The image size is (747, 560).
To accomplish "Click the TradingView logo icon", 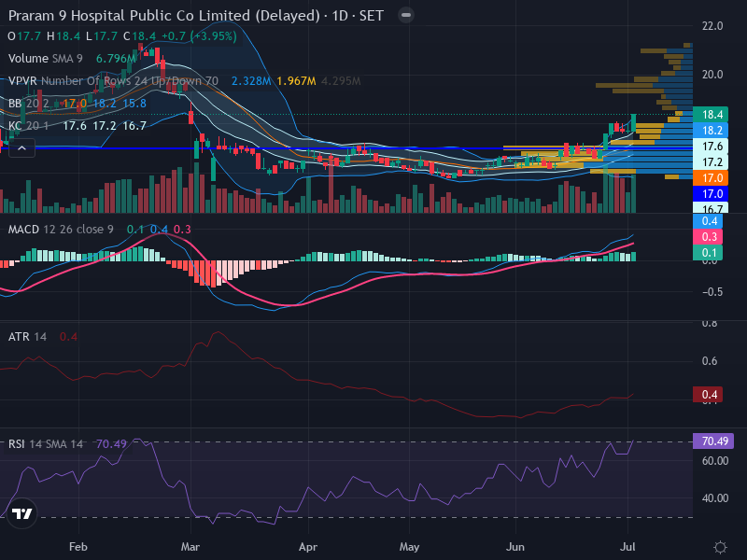I will (21, 513).
